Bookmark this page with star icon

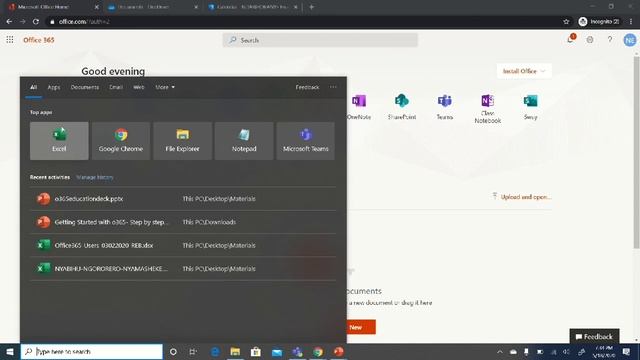pos(566,22)
